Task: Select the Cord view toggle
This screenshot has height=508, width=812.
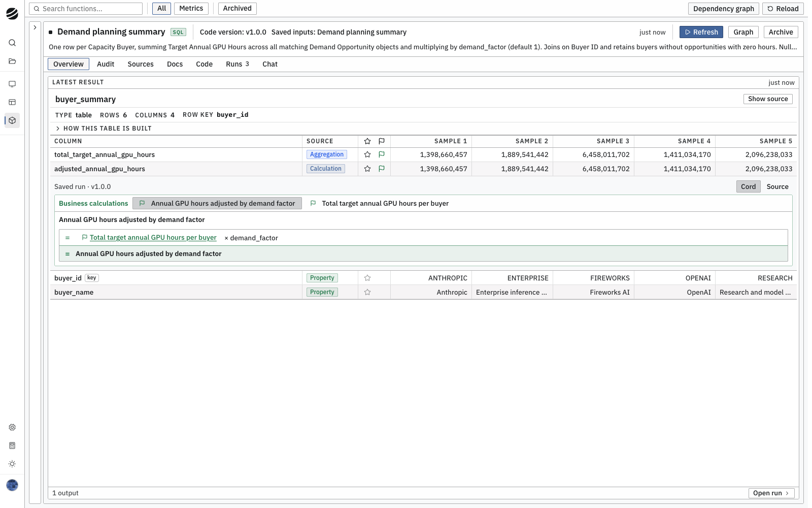Action: pyautogui.click(x=748, y=186)
